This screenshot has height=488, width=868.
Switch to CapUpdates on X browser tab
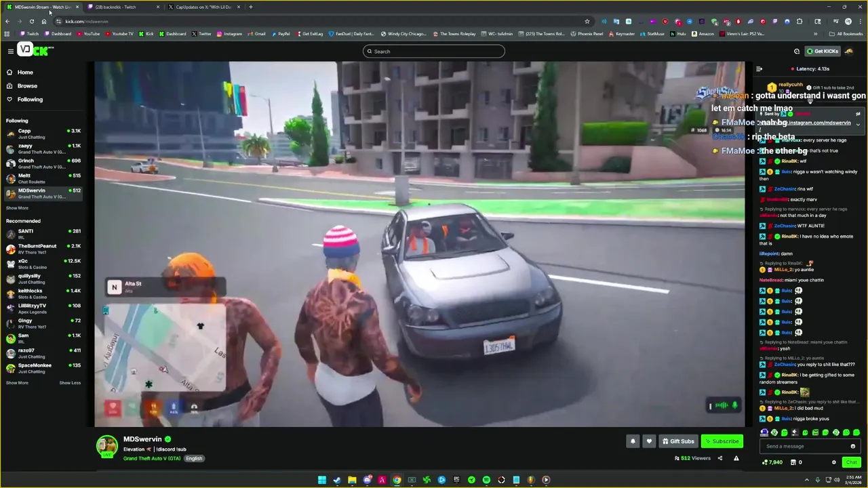[203, 7]
